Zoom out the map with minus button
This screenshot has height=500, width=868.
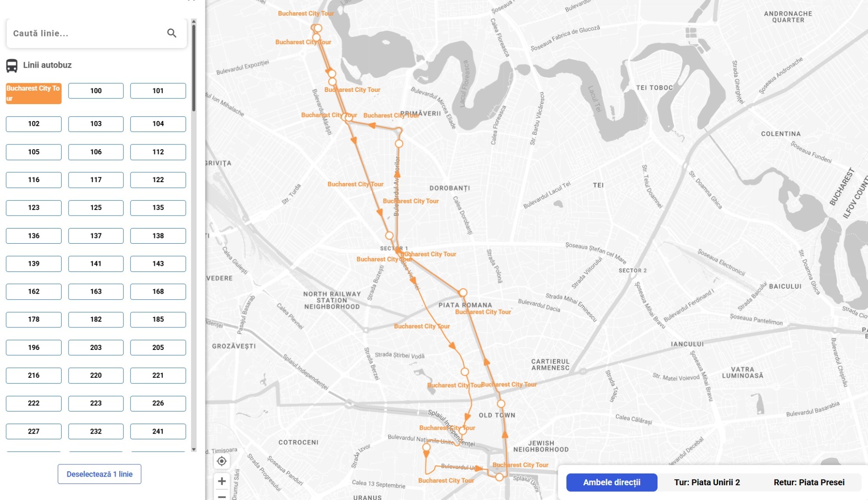point(222,496)
